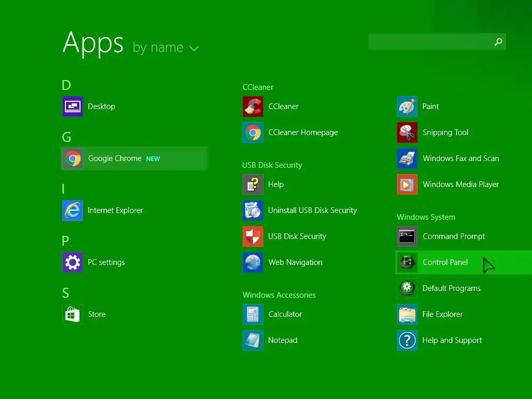Click the NEW badge beside Google Chrome
This screenshot has height=399, width=532.
pyautogui.click(x=153, y=159)
